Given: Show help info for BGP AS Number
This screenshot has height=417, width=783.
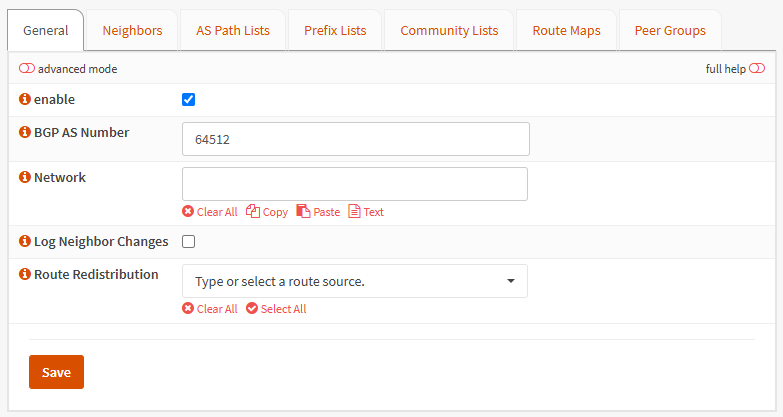Looking at the screenshot, I should click(24, 132).
